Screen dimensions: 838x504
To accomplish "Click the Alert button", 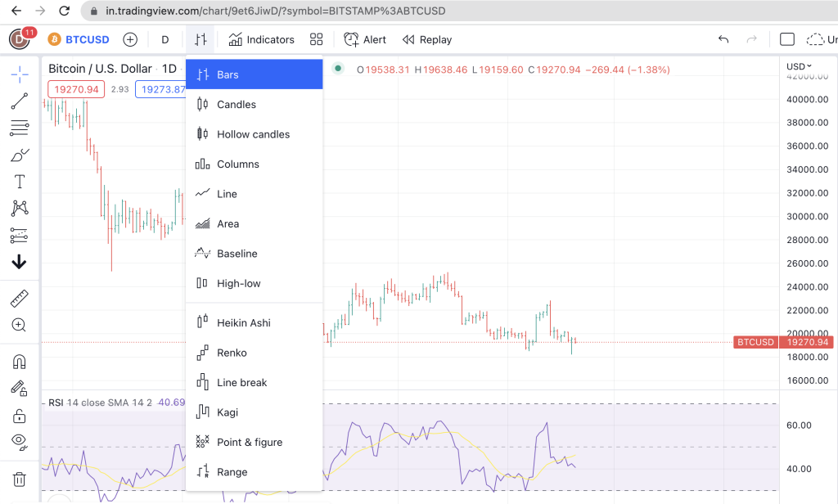I will coord(365,39).
